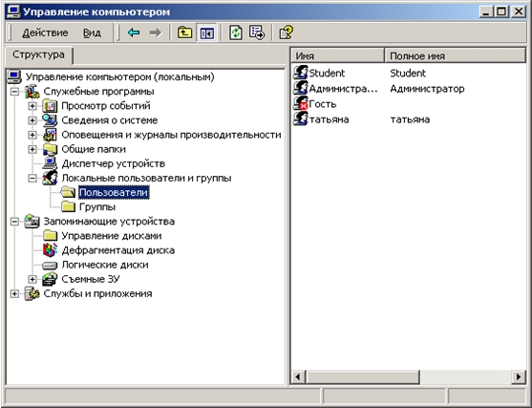This screenshot has height=408, width=532.
Task: Click the Back arrow toolbar icon
Action: point(134,32)
